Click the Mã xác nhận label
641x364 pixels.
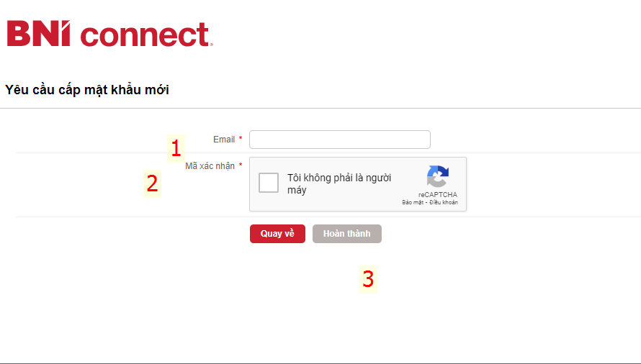pos(210,166)
